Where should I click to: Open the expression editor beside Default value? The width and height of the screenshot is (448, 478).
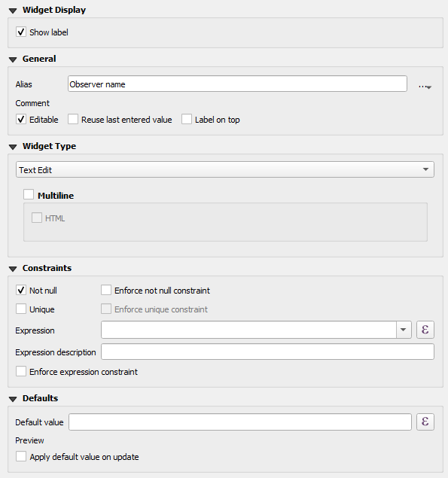[425, 422]
